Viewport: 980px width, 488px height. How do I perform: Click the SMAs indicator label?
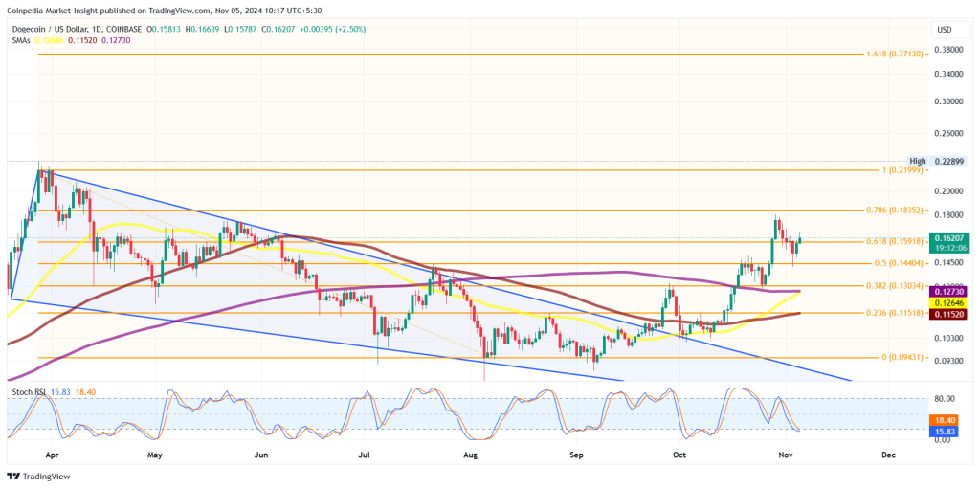(x=22, y=40)
